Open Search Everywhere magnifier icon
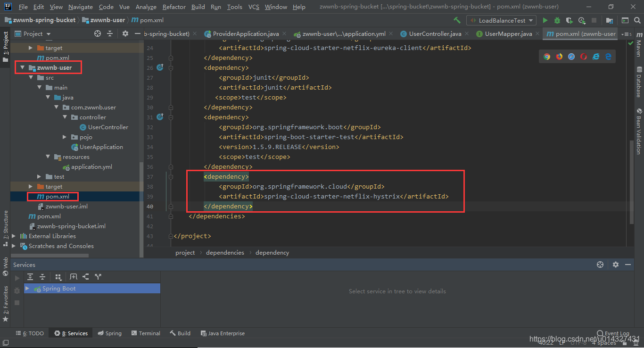 pyautogui.click(x=637, y=20)
